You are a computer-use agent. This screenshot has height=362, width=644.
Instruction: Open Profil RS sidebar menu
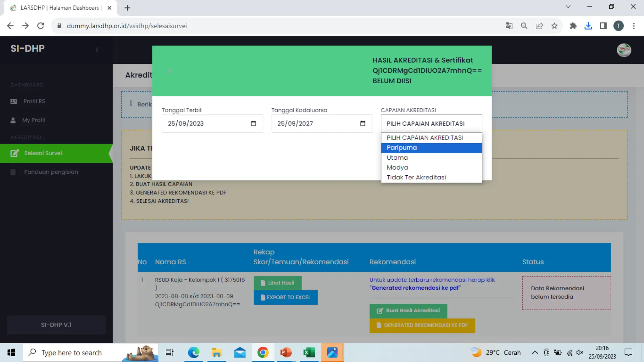pyautogui.click(x=34, y=101)
